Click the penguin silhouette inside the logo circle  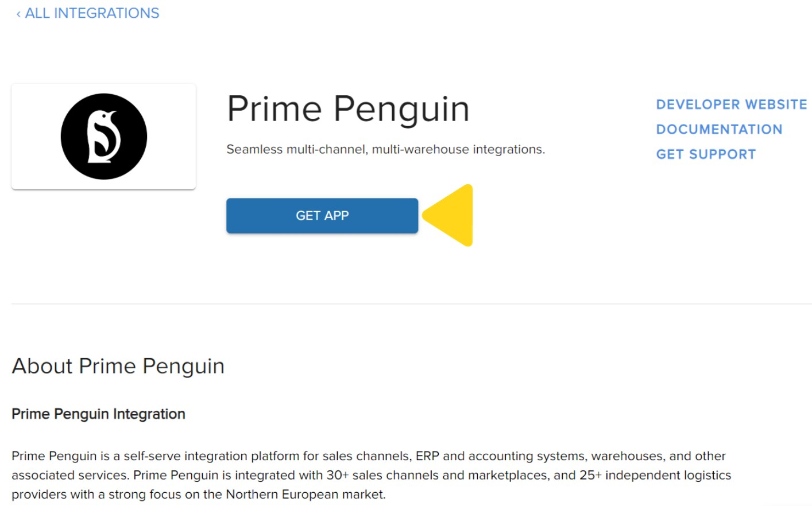[103, 136]
